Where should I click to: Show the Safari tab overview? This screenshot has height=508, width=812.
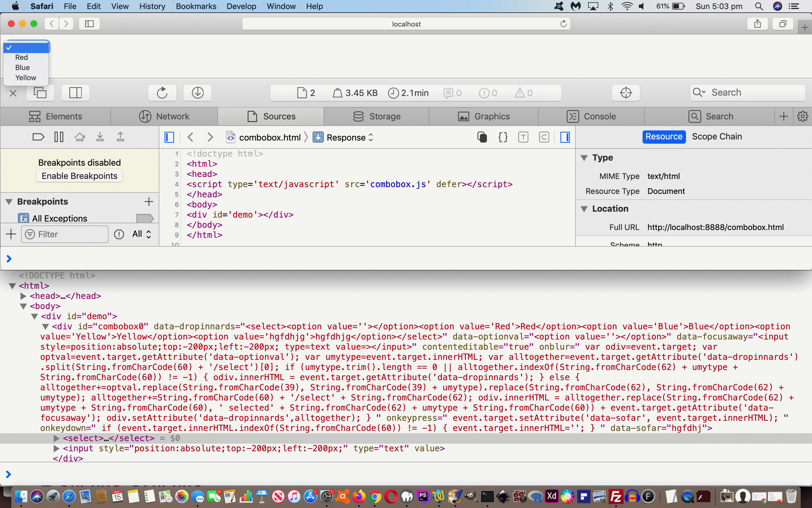tap(783, 24)
